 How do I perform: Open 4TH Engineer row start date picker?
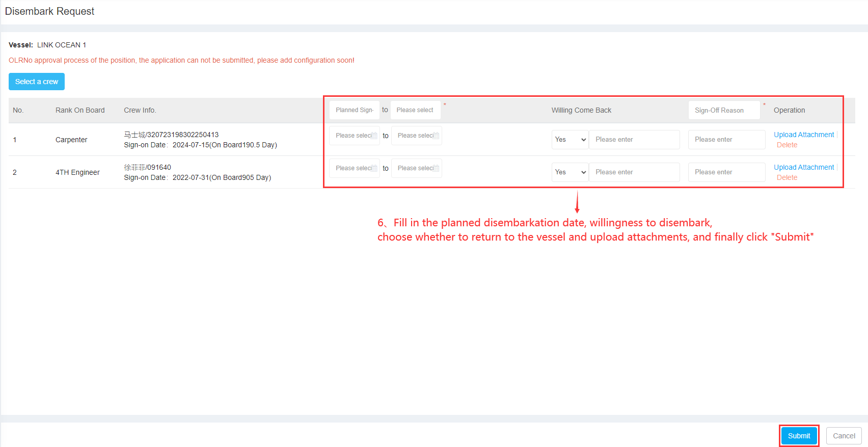pyautogui.click(x=355, y=168)
